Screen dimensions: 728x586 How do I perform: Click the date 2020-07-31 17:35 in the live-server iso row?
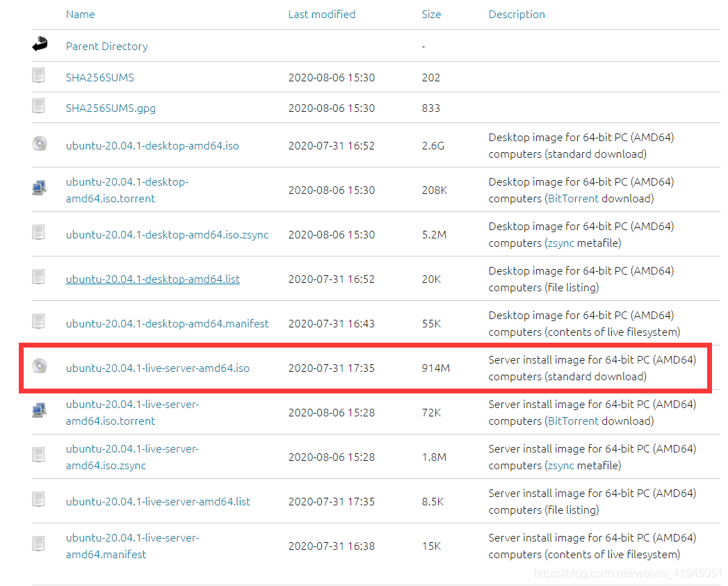[332, 368]
